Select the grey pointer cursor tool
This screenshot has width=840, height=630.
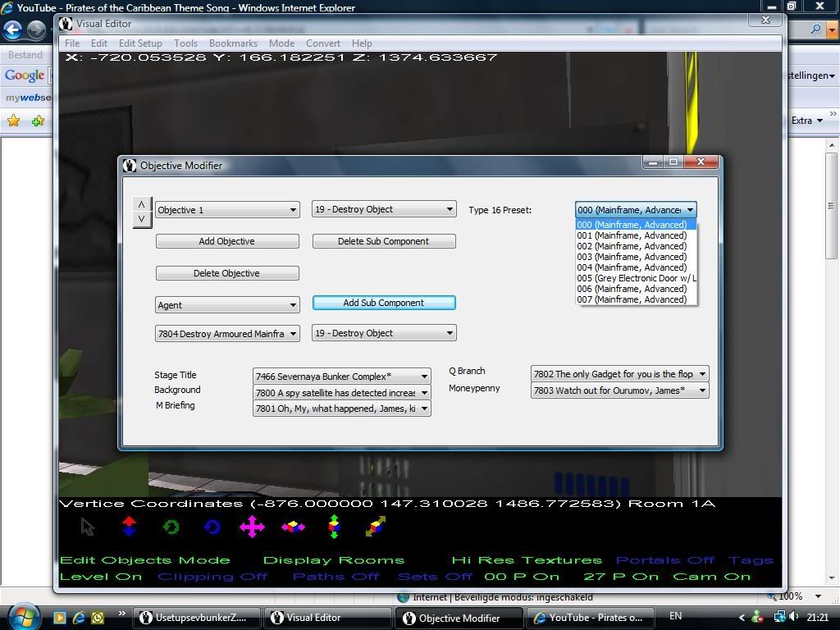point(87,527)
